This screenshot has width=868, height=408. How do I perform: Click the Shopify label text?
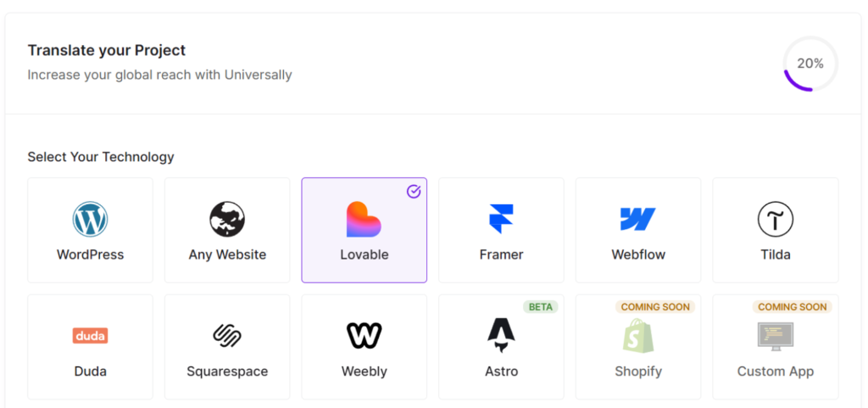tap(638, 372)
